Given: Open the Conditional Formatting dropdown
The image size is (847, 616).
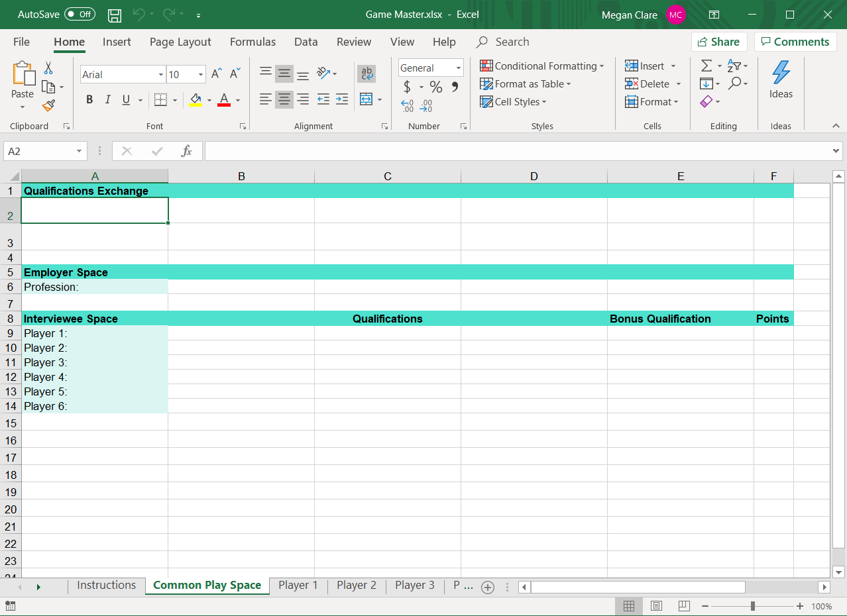Looking at the screenshot, I should [x=541, y=66].
